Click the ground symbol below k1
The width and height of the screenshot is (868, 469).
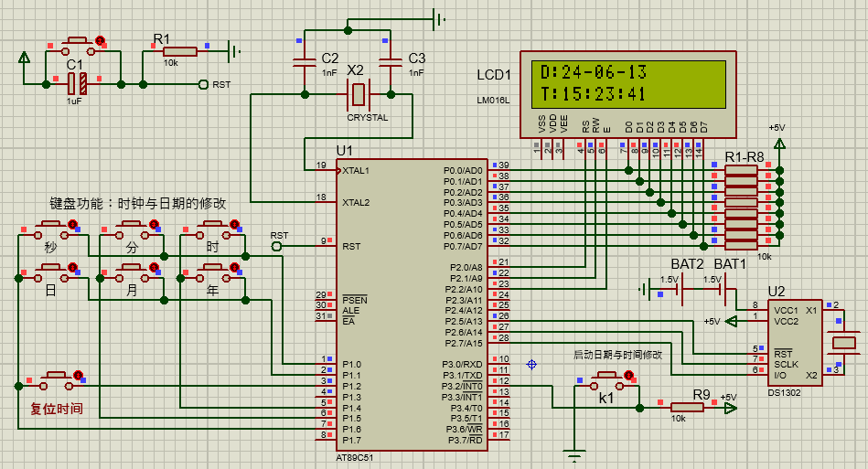click(574, 457)
